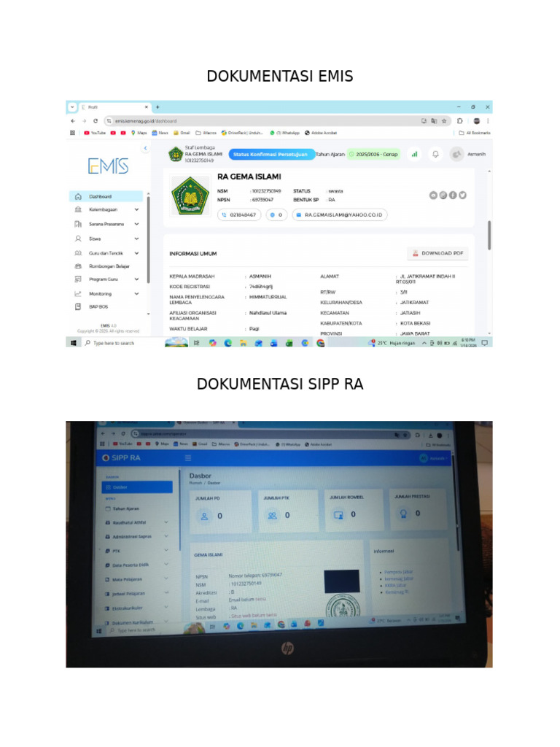Image resolution: width=560 pixels, height=747 pixels.
Task: Click the RA Gema Islami Kemenag logo image
Action: 190,196
